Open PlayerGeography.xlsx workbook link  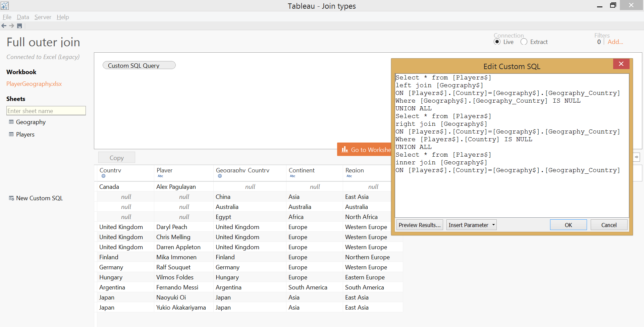[34, 84]
